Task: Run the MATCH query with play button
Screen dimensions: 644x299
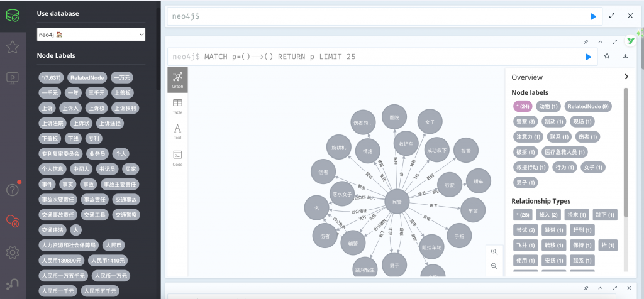Action: tap(589, 57)
